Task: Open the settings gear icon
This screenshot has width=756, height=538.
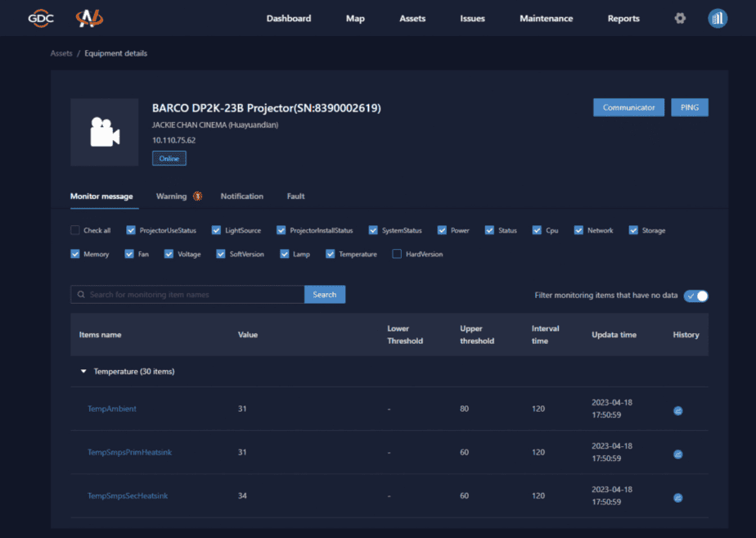Action: click(x=680, y=18)
